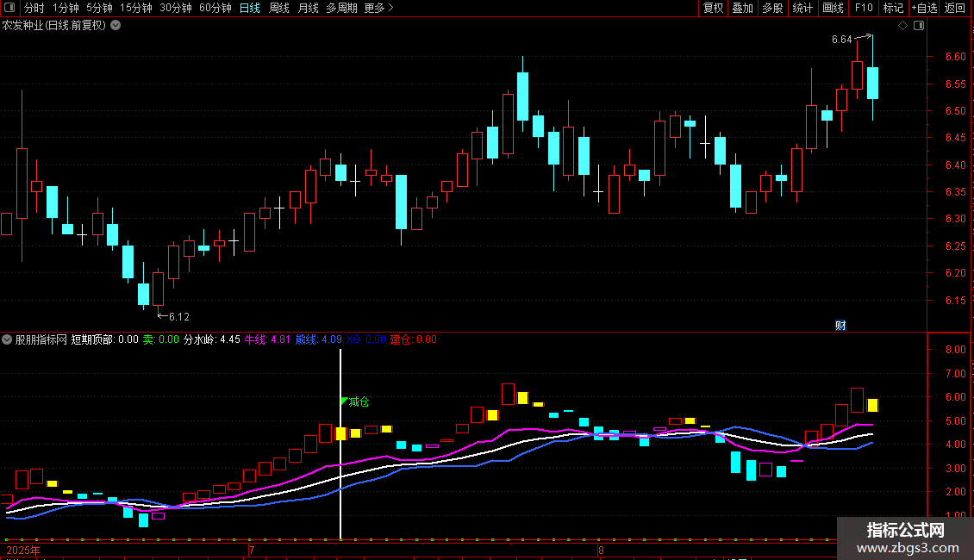Screen dimensions: 974x560
Task: Open 多周期 multi-period view
Action: (341, 8)
